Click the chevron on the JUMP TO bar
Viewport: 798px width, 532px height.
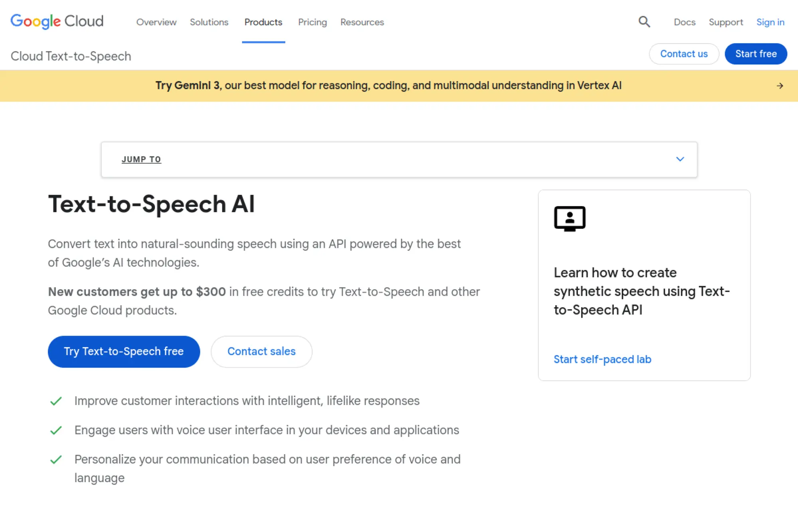(680, 159)
